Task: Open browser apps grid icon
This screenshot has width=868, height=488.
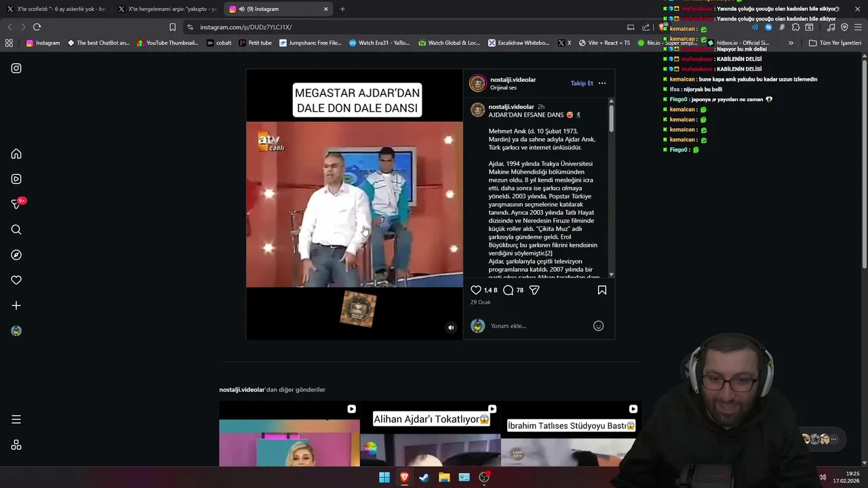Action: pyautogui.click(x=9, y=43)
